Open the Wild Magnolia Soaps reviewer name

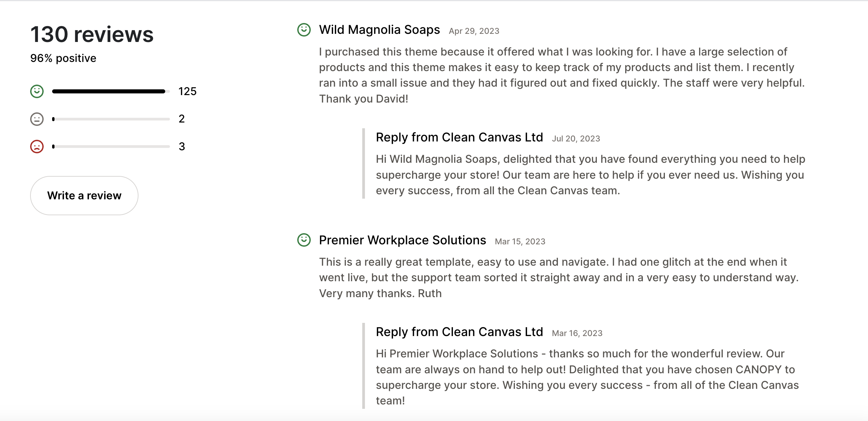[x=379, y=29]
